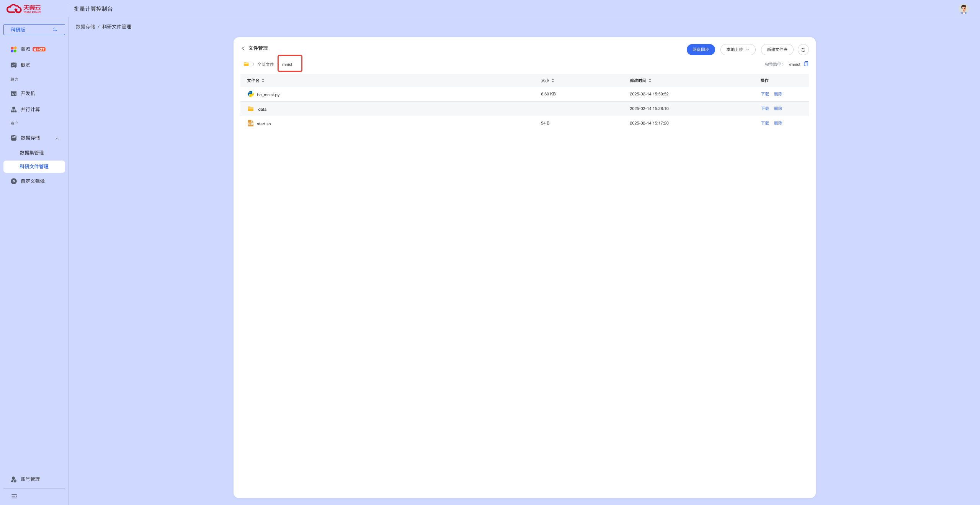This screenshot has height=505, width=980.
Task: Click the 天翼云 State Cloud logo
Action: coord(24,8)
